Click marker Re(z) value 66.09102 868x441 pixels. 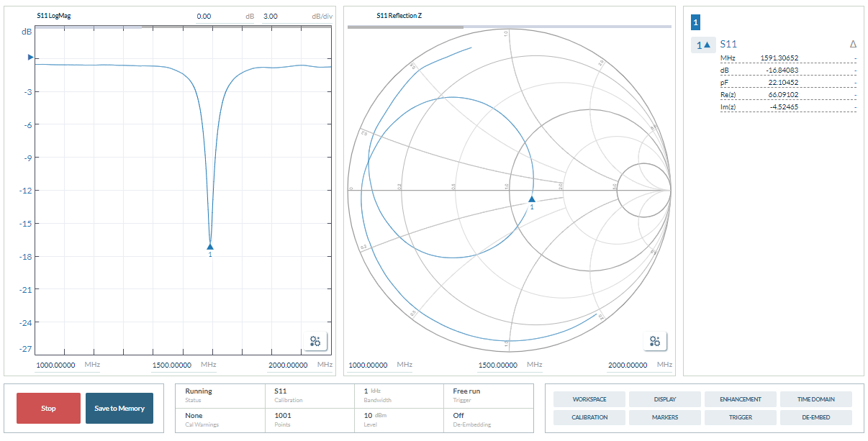click(783, 95)
